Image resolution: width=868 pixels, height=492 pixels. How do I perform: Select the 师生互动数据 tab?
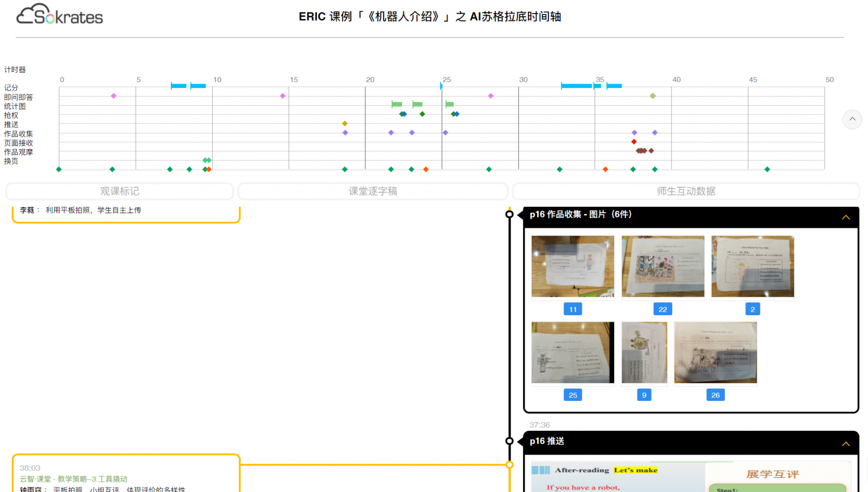[686, 191]
